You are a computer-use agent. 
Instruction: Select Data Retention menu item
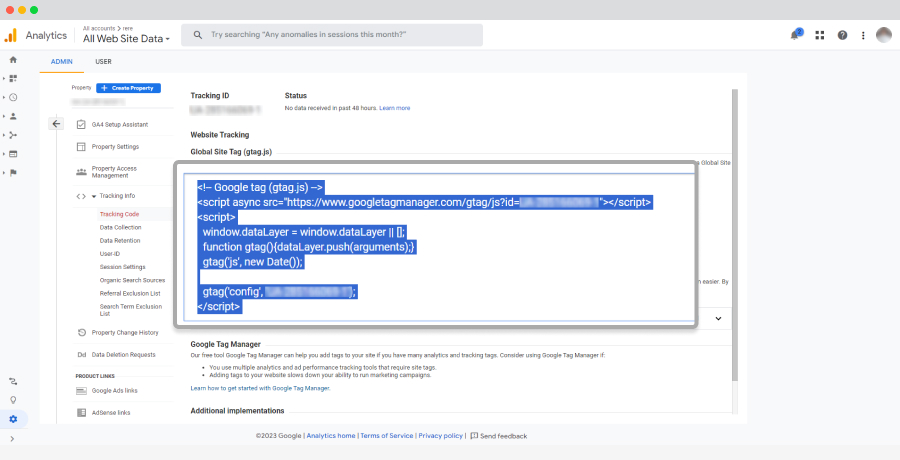120,241
